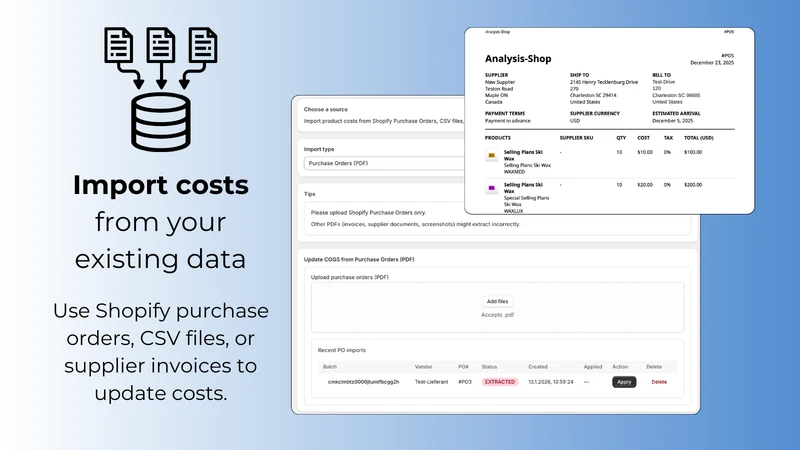Click the Batch column header
Viewport: 800px width, 450px height.
click(x=330, y=367)
